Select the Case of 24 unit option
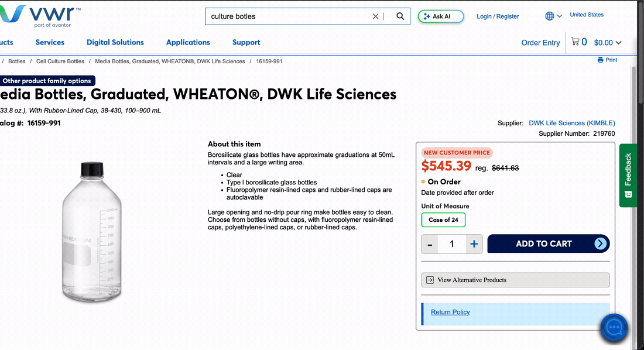Viewport: 644px width, 350px height. (x=443, y=220)
